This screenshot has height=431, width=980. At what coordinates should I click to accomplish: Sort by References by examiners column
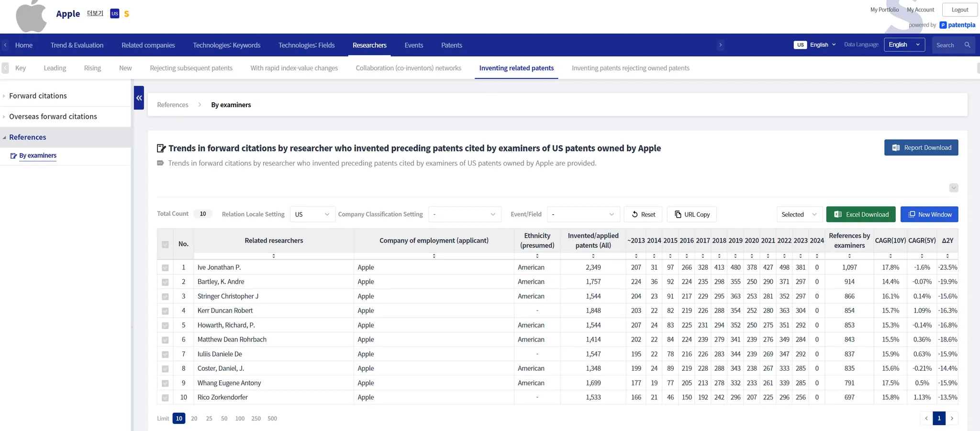849,256
